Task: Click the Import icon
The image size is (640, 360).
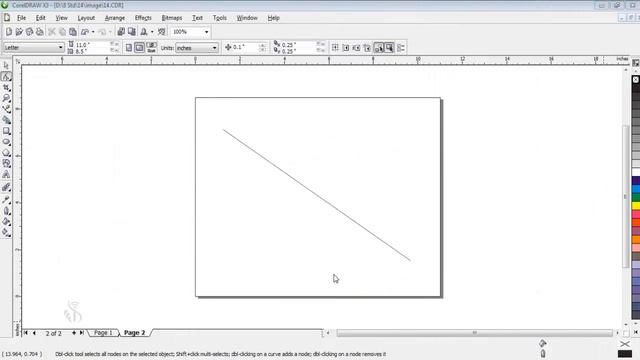Action: (121, 32)
